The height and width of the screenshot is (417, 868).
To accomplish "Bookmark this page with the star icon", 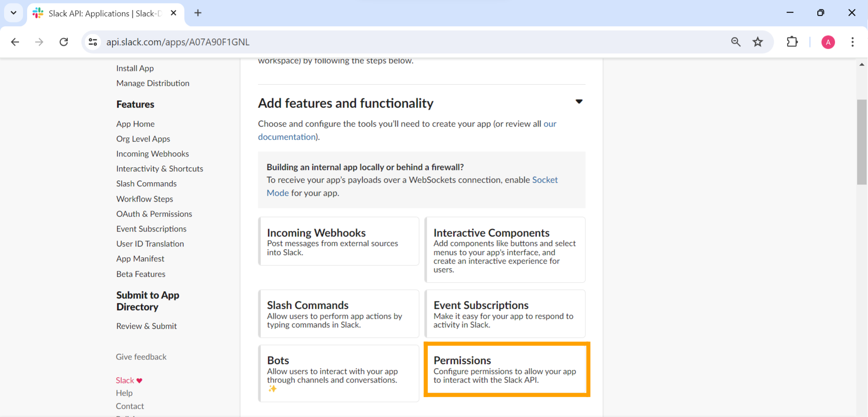I will pyautogui.click(x=758, y=42).
